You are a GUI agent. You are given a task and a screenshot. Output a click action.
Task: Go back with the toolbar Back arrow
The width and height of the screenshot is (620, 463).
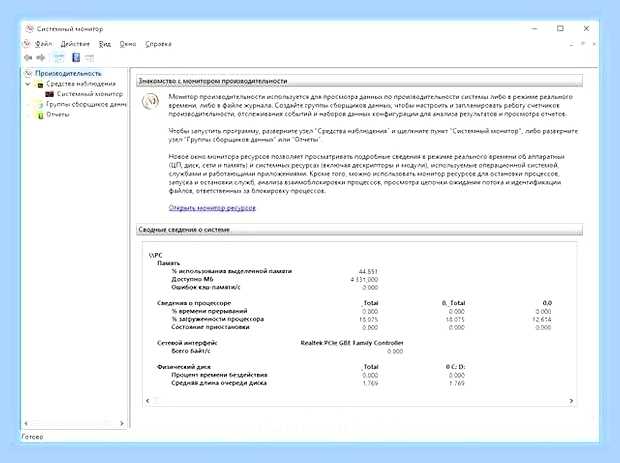[28, 58]
